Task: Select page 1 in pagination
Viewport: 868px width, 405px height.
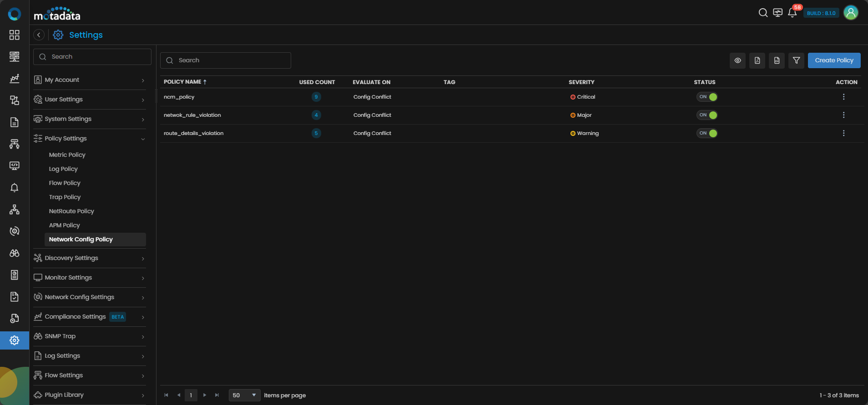Action: click(x=191, y=395)
